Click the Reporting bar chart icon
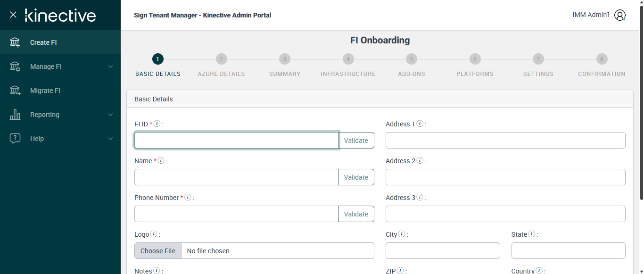This screenshot has width=644, height=274. pyautogui.click(x=15, y=115)
